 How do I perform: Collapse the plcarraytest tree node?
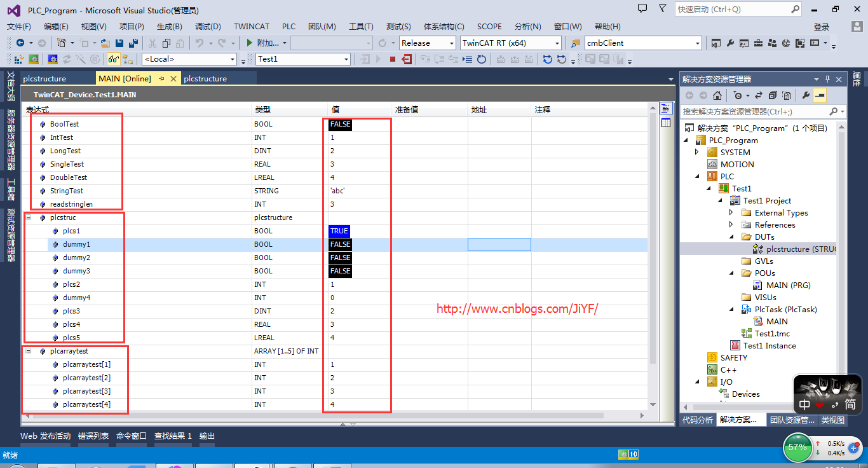[x=27, y=350]
